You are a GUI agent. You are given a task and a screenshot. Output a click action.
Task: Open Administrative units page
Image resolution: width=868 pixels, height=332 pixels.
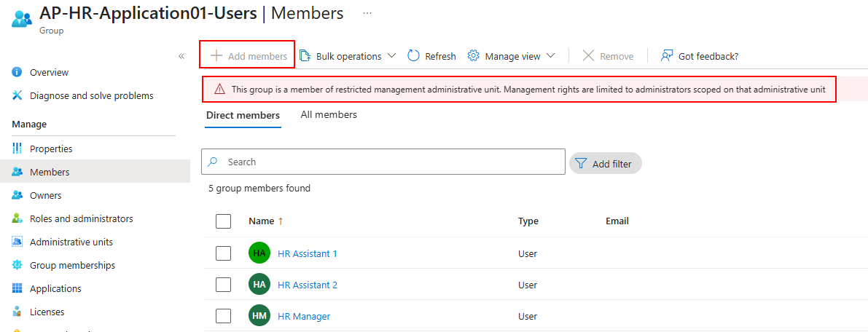click(x=71, y=242)
